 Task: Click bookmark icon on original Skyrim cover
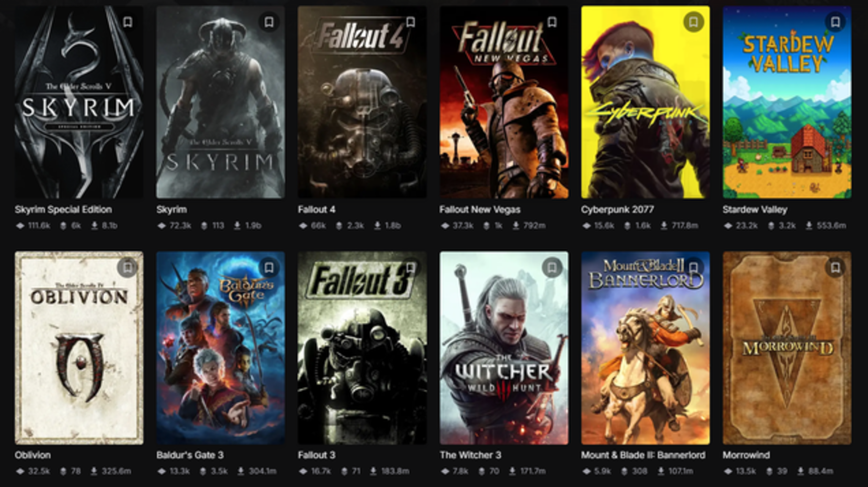[x=269, y=22]
